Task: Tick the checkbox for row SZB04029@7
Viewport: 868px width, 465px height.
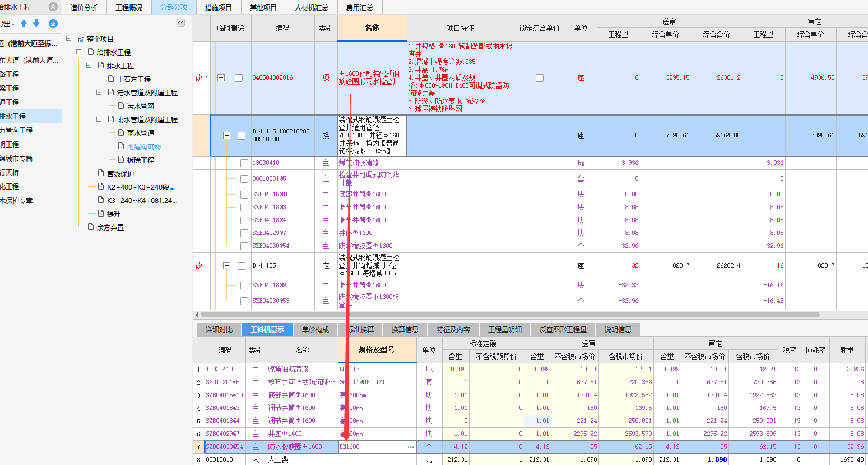Action: 244,233
